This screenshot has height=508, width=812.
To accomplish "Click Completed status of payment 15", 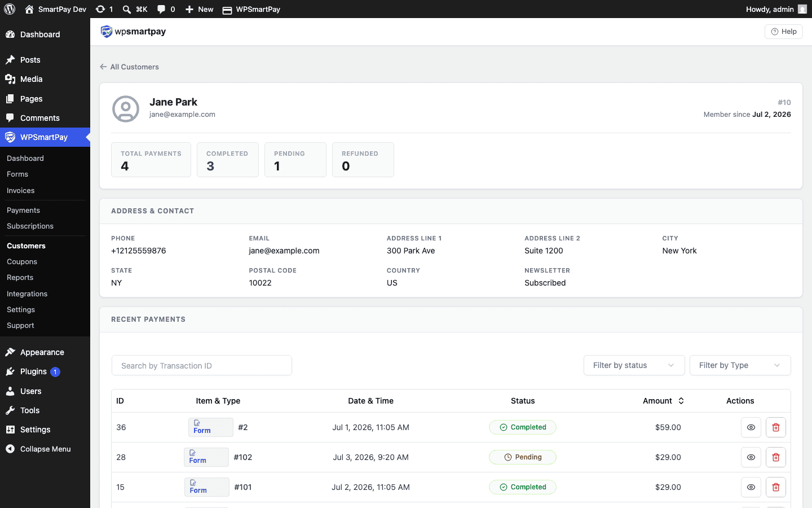I will click(523, 487).
